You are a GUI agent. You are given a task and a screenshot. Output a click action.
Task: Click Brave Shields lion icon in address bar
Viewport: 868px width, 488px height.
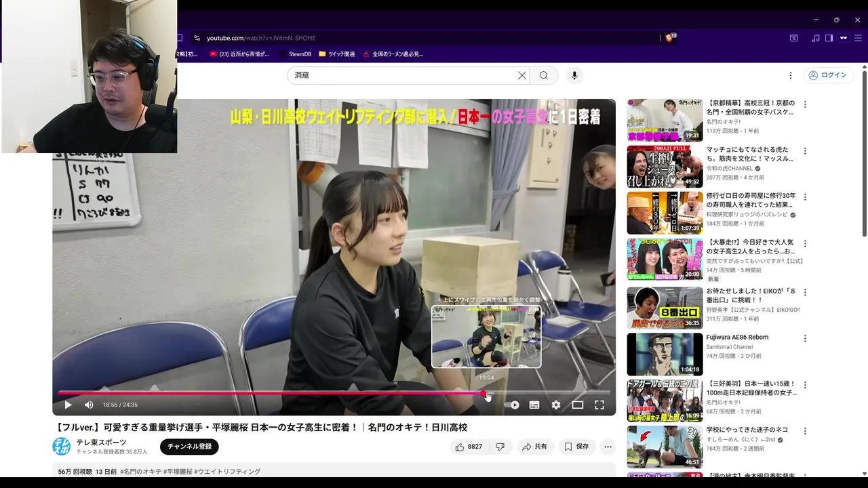click(670, 38)
